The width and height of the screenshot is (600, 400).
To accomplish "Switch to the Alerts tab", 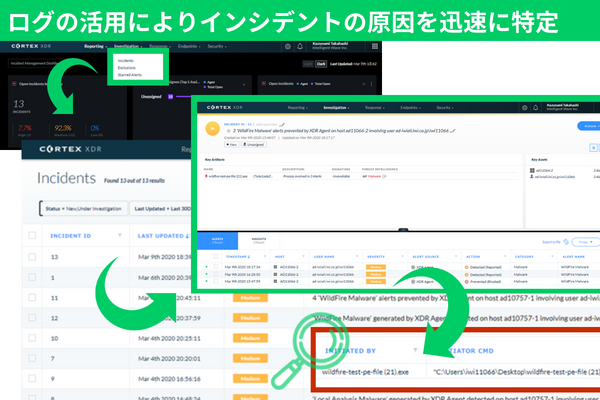I will tap(217, 241).
